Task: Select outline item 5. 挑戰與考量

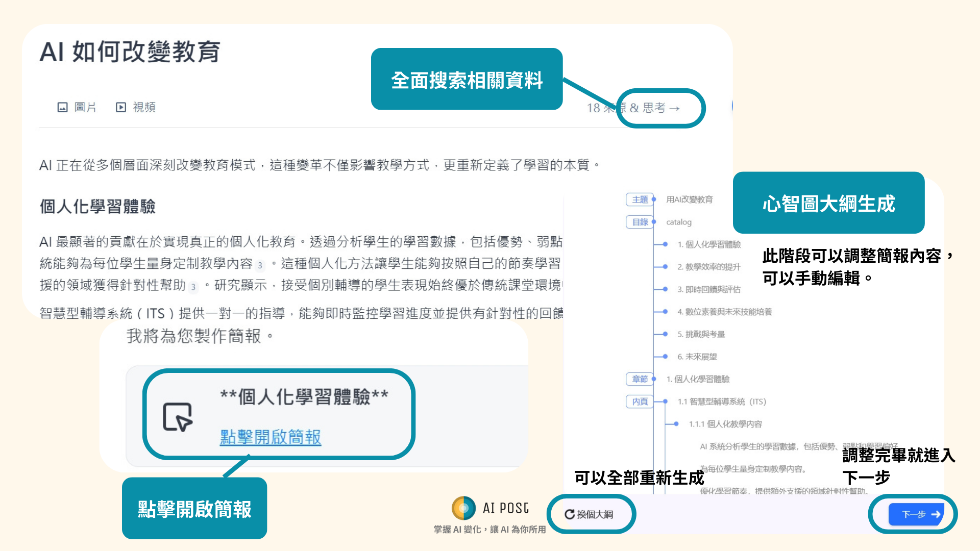Action: point(701,334)
